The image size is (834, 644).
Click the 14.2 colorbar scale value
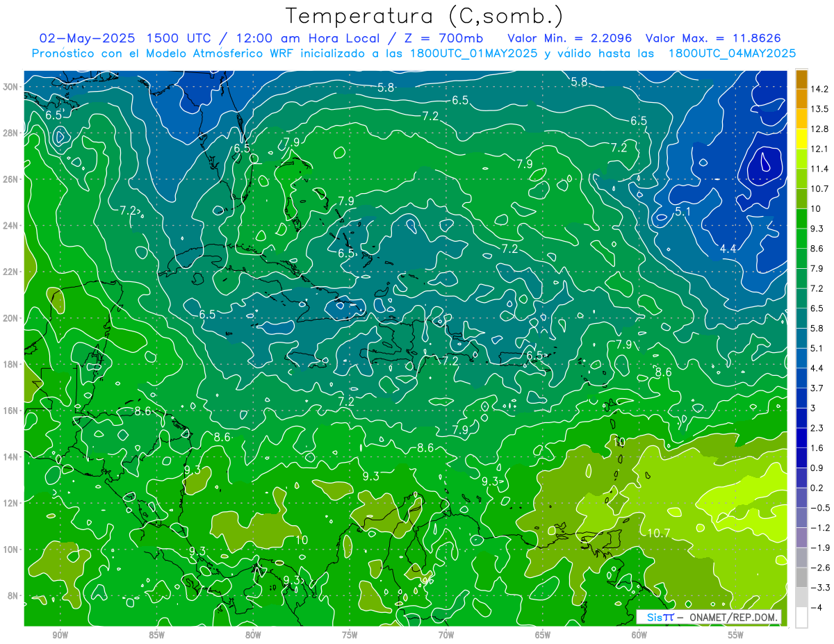click(x=819, y=89)
